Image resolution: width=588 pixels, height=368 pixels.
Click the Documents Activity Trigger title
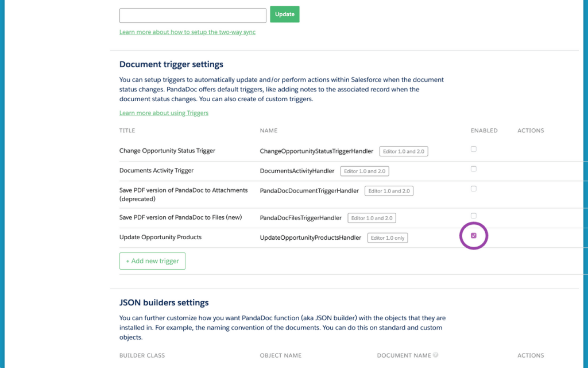156,170
